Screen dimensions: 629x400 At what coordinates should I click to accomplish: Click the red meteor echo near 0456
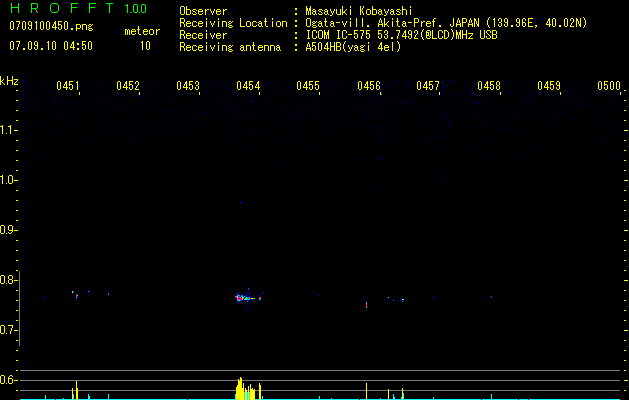(367, 305)
